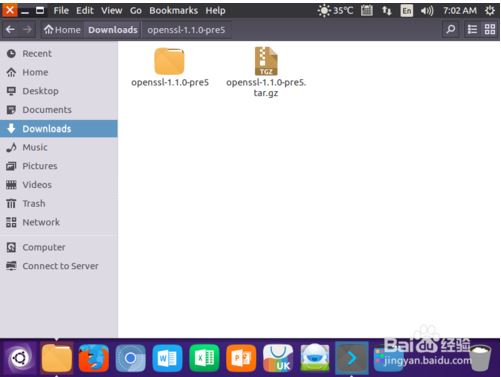Open the openssl-1.1.0-pre5 folder icon
Screen dimensions: 501x377
(169, 61)
